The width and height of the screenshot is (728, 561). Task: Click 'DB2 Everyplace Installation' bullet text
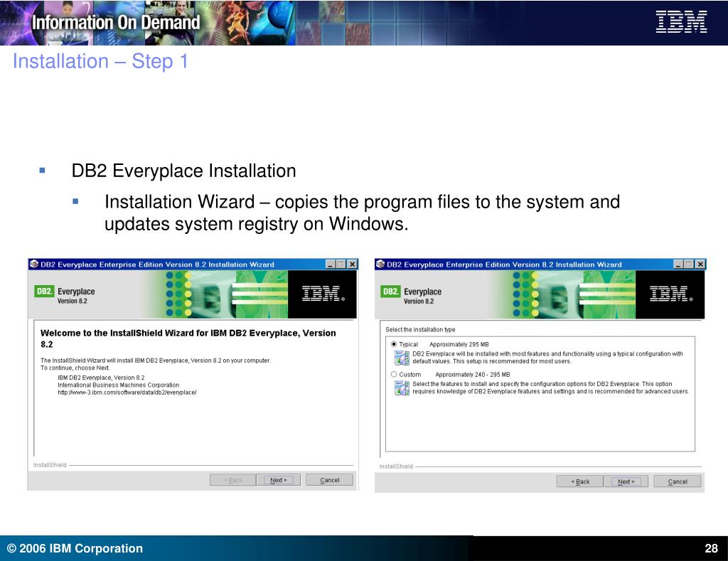[183, 171]
